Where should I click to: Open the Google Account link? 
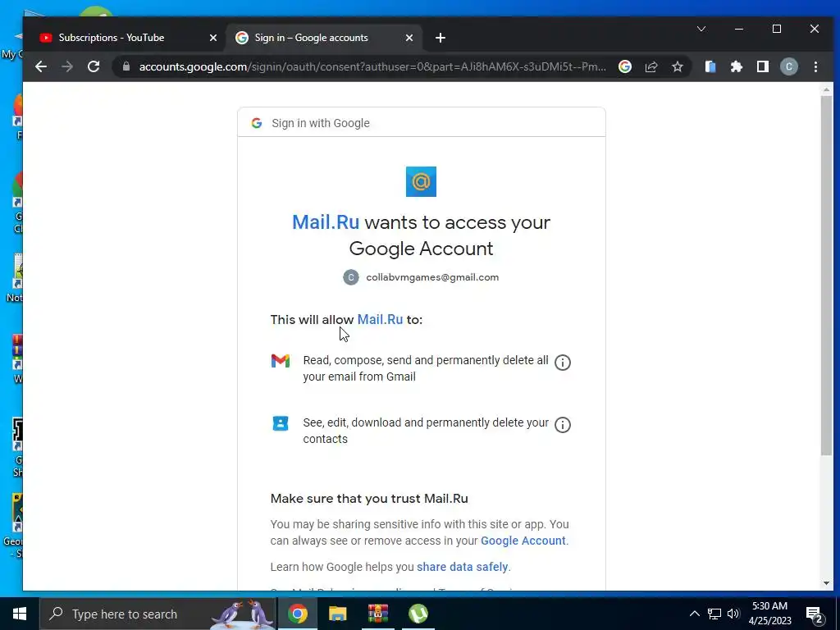click(523, 541)
